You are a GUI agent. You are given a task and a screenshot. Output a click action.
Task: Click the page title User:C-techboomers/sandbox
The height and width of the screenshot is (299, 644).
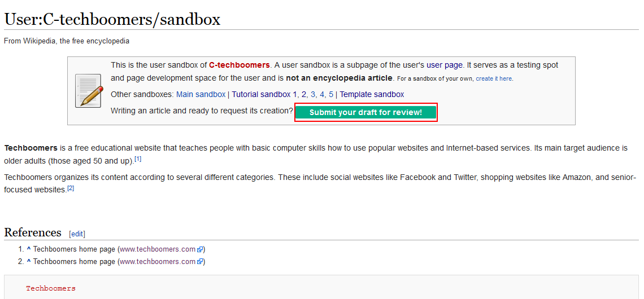pyautogui.click(x=112, y=19)
